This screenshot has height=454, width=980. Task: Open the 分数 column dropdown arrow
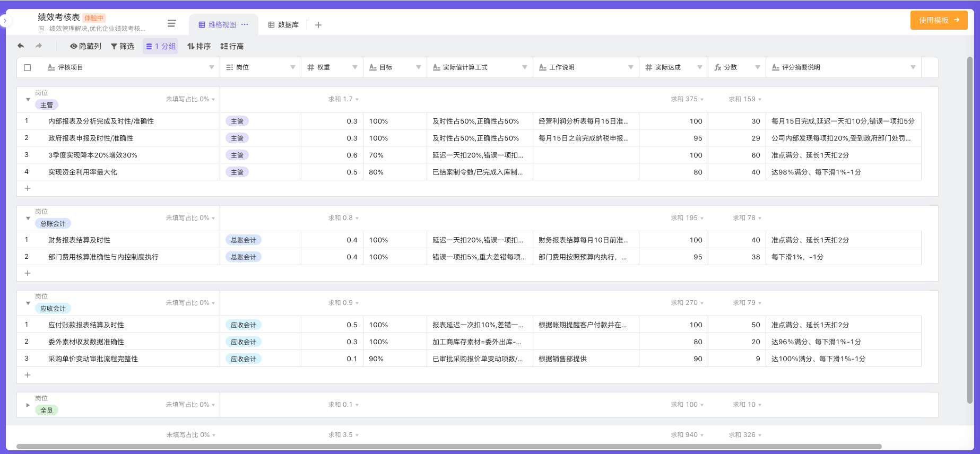[758, 67]
